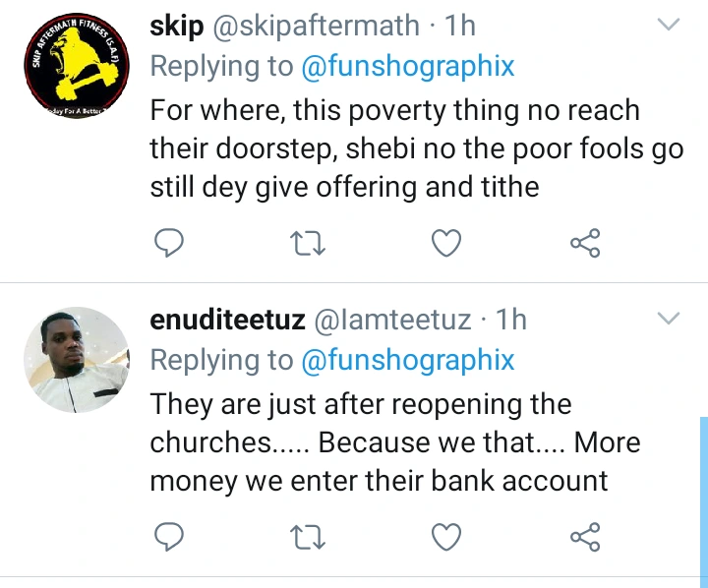The height and width of the screenshot is (588, 708).
Task: Retweet skip's tweet about offering and tithe
Action: [308, 243]
